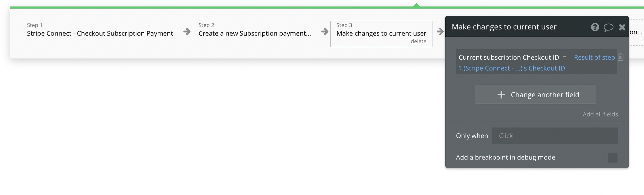Click the arrow after Step 3
The image size is (644, 195).
(x=440, y=31)
